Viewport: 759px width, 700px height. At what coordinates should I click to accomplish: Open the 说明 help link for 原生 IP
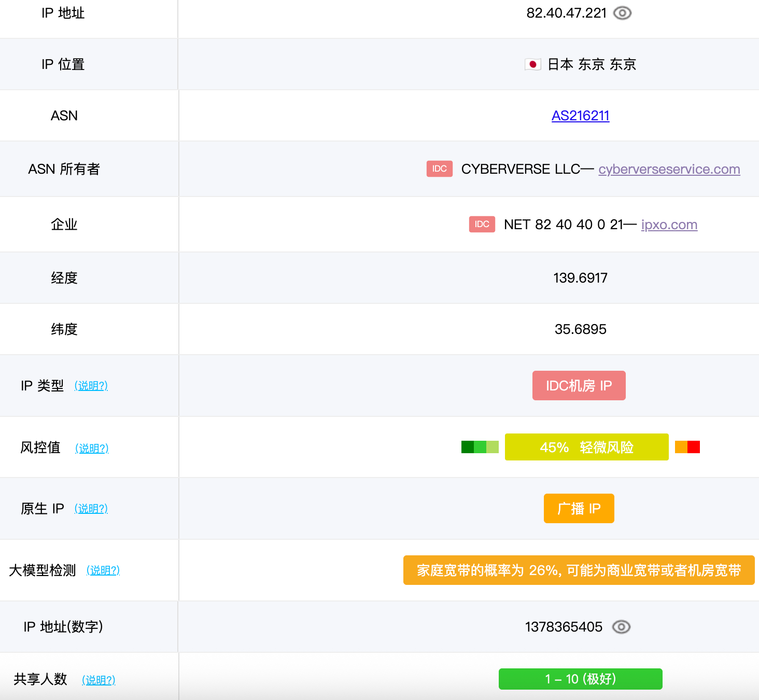click(x=91, y=509)
